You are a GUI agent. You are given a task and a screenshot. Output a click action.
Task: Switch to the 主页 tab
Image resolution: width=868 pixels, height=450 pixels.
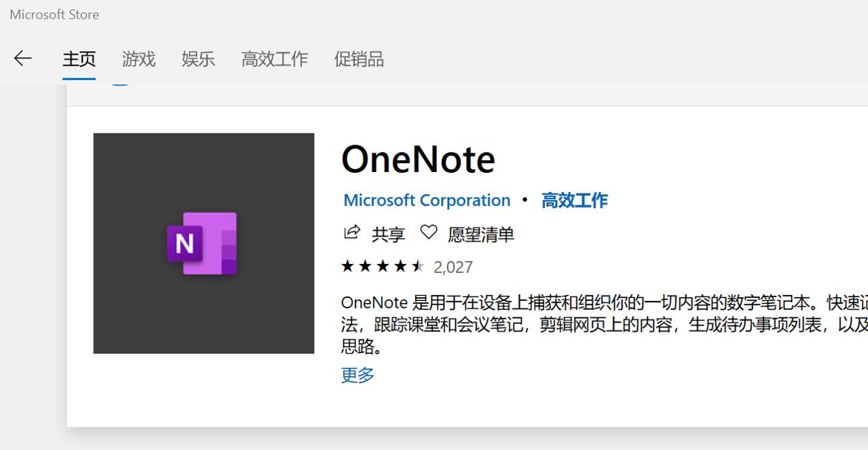tap(79, 59)
